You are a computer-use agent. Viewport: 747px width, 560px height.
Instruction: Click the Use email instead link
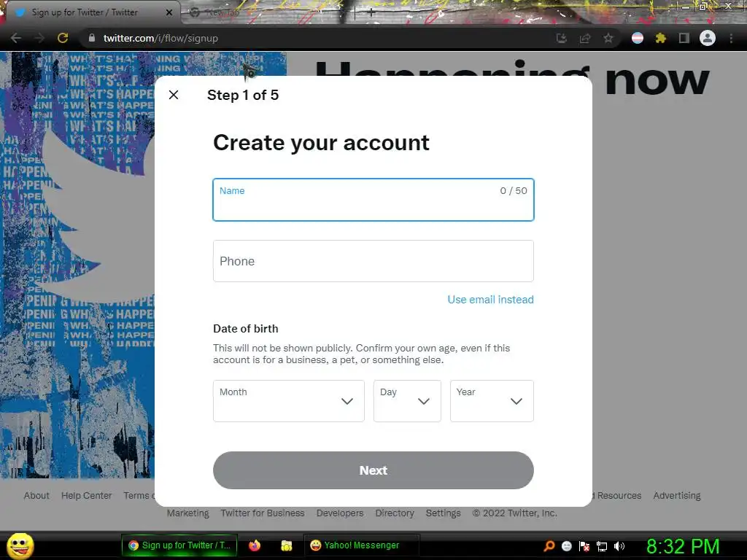490,300
